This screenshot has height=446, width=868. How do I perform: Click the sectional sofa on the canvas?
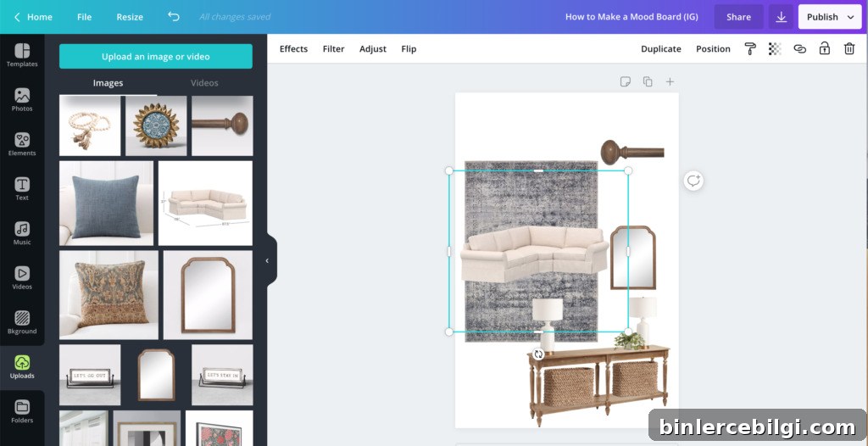[534, 254]
